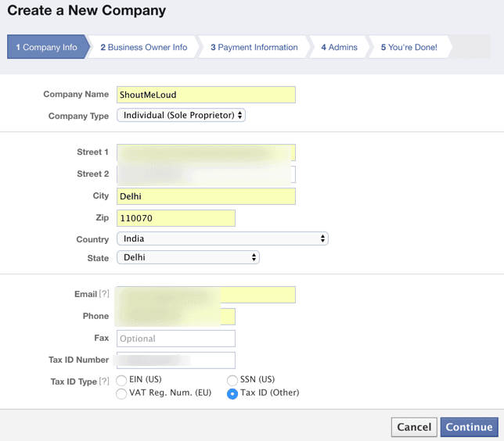Image resolution: width=504 pixels, height=441 pixels.
Task: Choose VAT Reg. Num. (EU) option
Action: [x=121, y=393]
